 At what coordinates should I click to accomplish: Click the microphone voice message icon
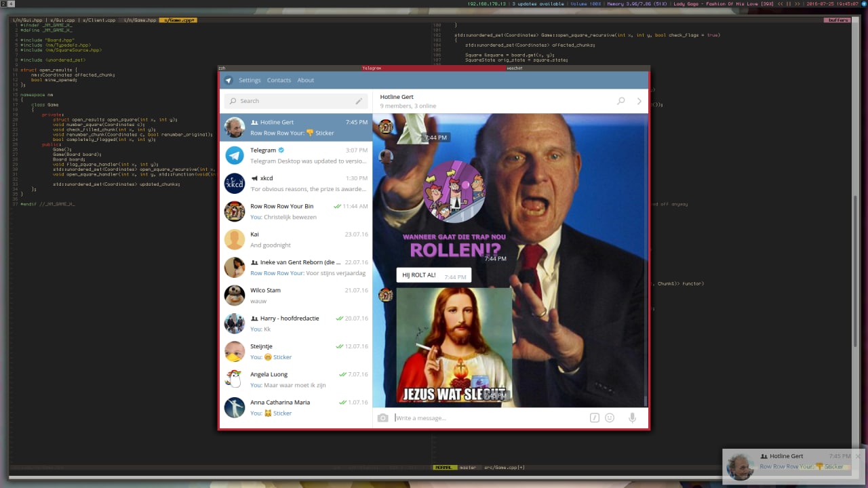tap(632, 418)
